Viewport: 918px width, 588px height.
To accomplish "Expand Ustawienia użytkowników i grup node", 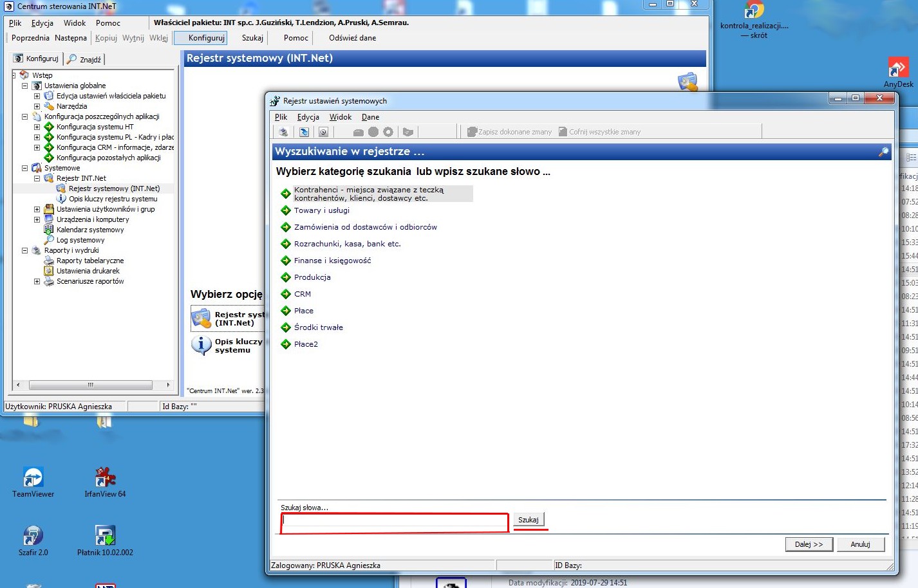I will pyautogui.click(x=37, y=209).
